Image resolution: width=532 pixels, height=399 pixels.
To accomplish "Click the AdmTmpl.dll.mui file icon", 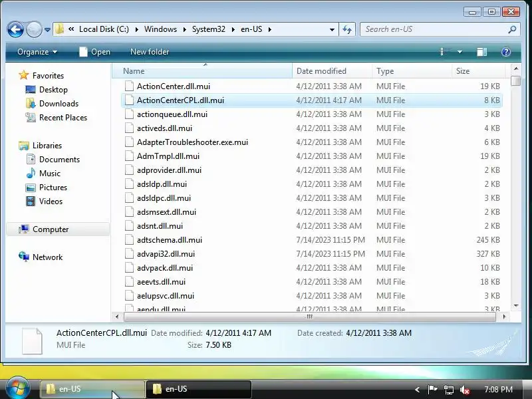I will coord(129,156).
